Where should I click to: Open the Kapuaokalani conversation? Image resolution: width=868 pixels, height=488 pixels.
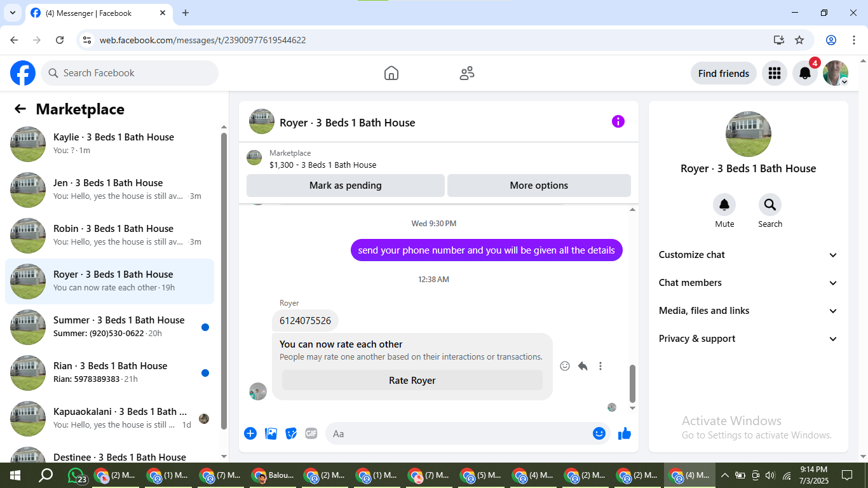click(109, 419)
